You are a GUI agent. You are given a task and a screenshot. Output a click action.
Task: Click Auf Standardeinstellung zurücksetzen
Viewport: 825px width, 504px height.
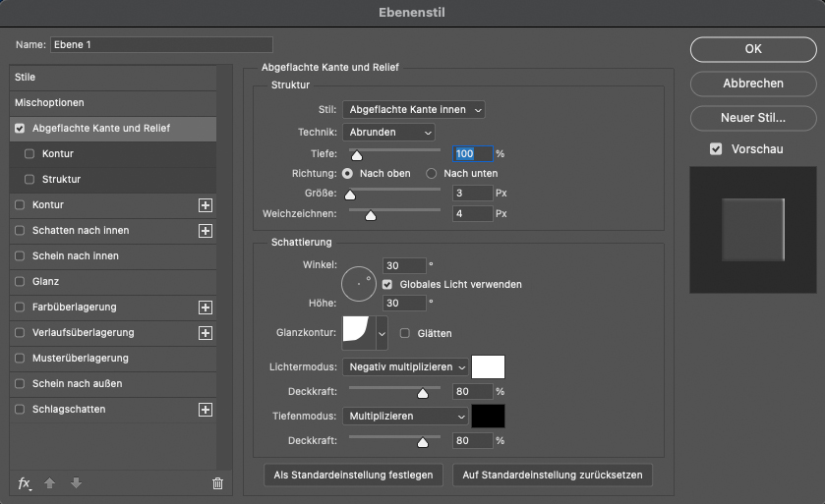tap(553, 476)
